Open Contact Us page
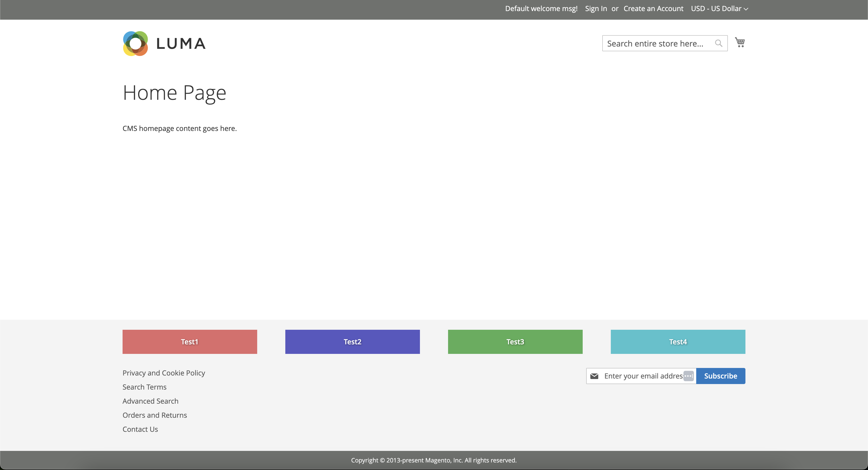The image size is (868, 470). [x=140, y=429]
